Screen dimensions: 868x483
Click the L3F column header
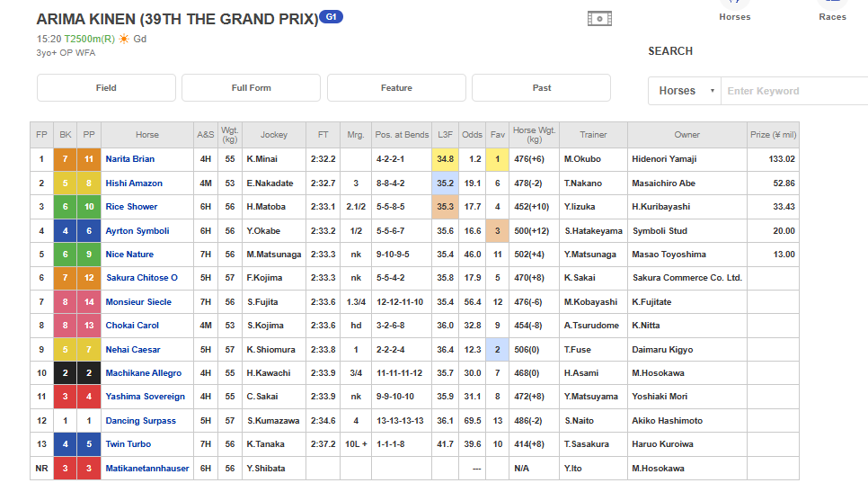click(x=445, y=135)
